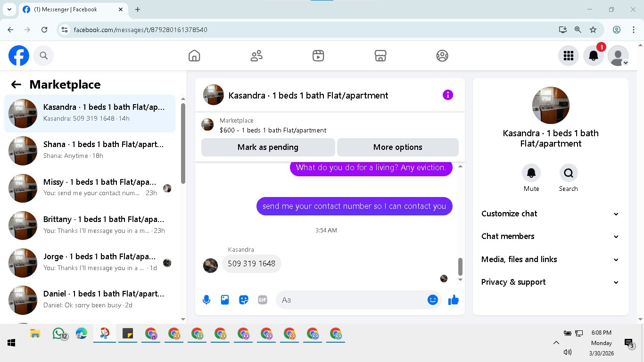This screenshot has height=362, width=644.
Task: Click the chat header listing thumbnail
Action: (x=214, y=95)
